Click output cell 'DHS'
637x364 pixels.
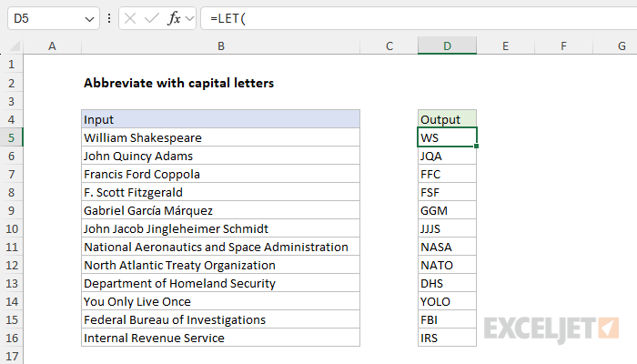coord(447,283)
